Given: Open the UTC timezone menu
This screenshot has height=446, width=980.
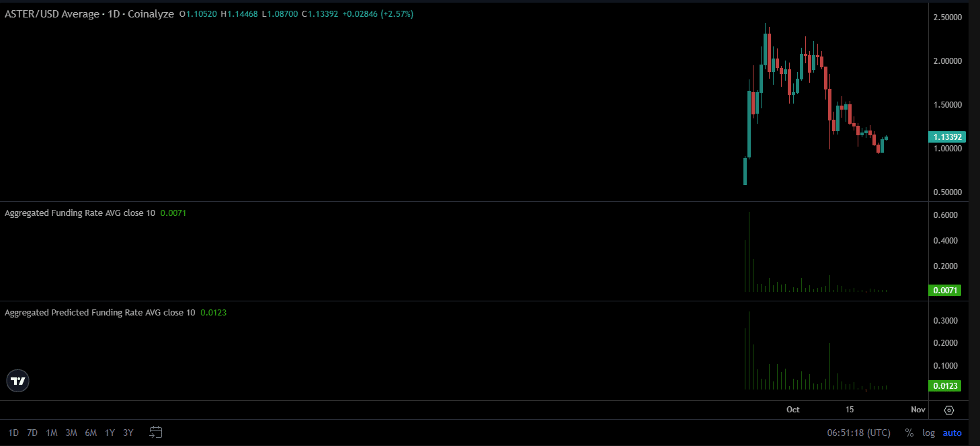Looking at the screenshot, I should (858, 433).
